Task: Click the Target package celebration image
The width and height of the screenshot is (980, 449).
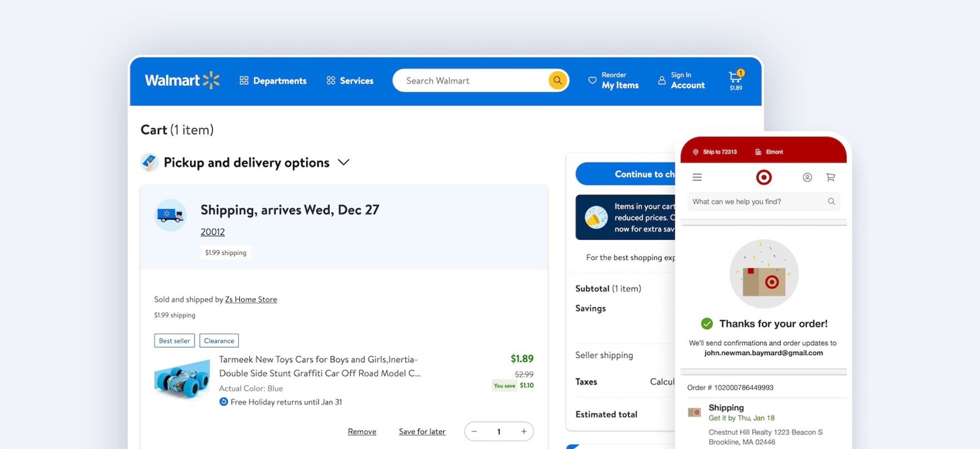Action: coord(764,274)
